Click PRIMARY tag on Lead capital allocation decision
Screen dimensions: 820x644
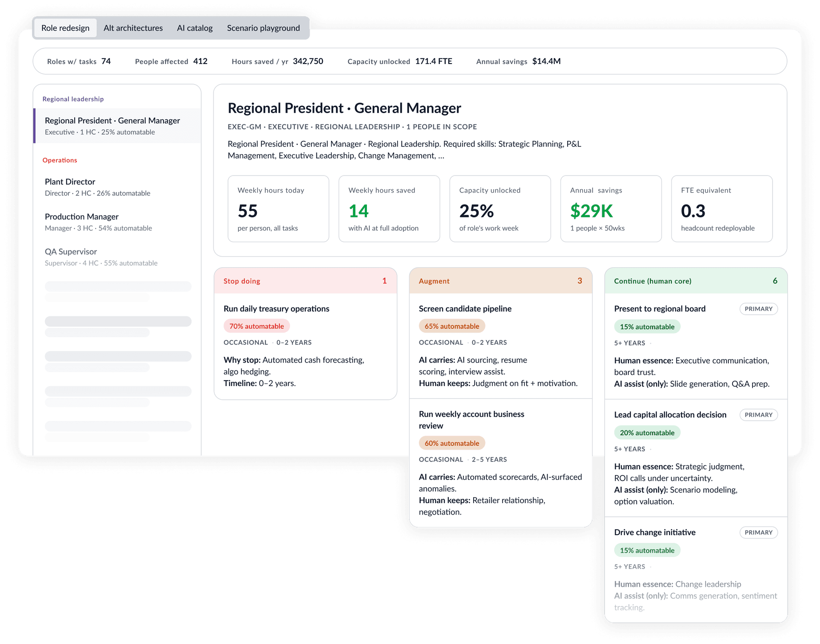click(x=758, y=415)
